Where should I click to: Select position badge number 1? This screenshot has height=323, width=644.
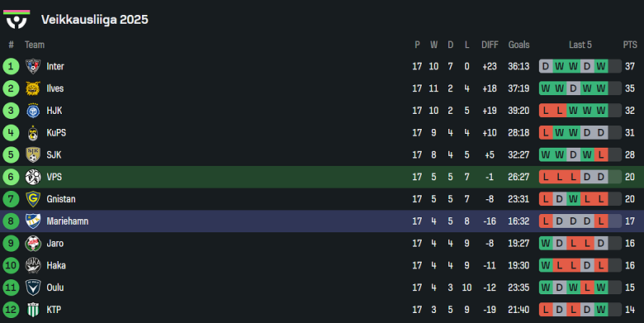coord(11,66)
